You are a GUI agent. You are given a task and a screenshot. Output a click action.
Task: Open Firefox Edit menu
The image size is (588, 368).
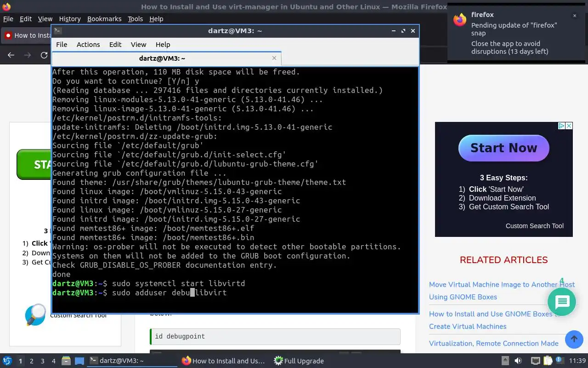(x=26, y=19)
